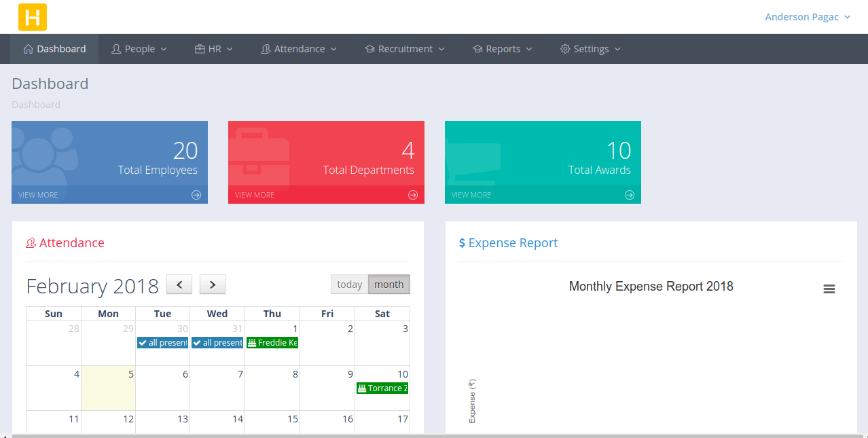The height and width of the screenshot is (438, 868).
Task: Open the Anderson Pagac user dropdown
Action: tap(808, 16)
